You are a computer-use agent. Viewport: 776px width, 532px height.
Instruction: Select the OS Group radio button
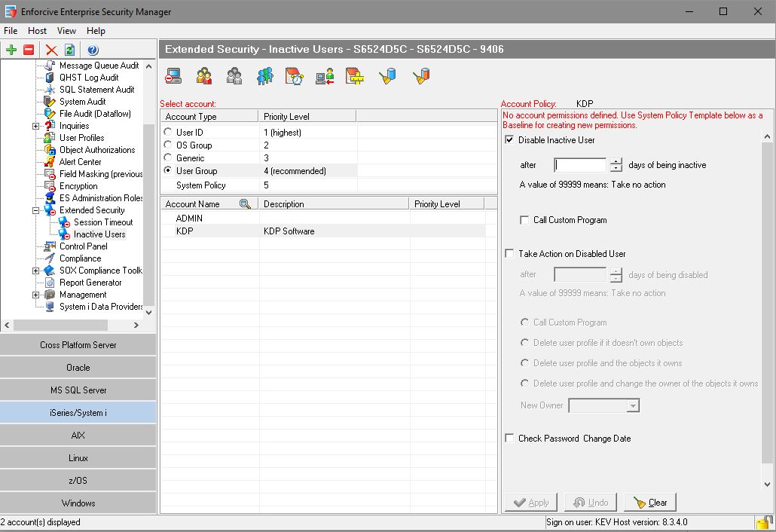click(x=168, y=145)
